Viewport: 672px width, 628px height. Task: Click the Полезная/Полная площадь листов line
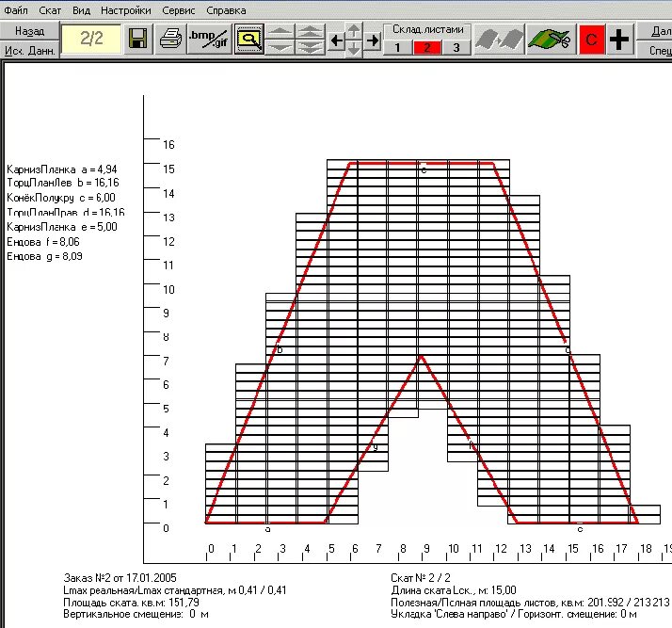(530, 603)
